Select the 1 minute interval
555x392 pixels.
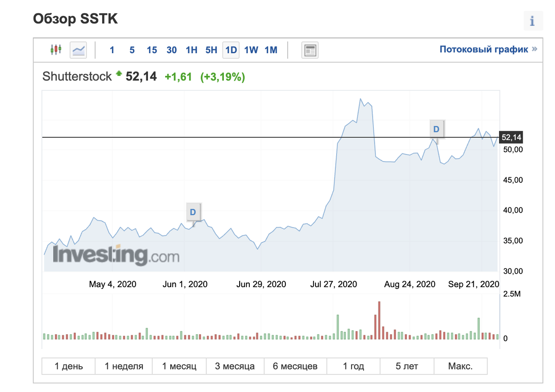pyautogui.click(x=112, y=50)
